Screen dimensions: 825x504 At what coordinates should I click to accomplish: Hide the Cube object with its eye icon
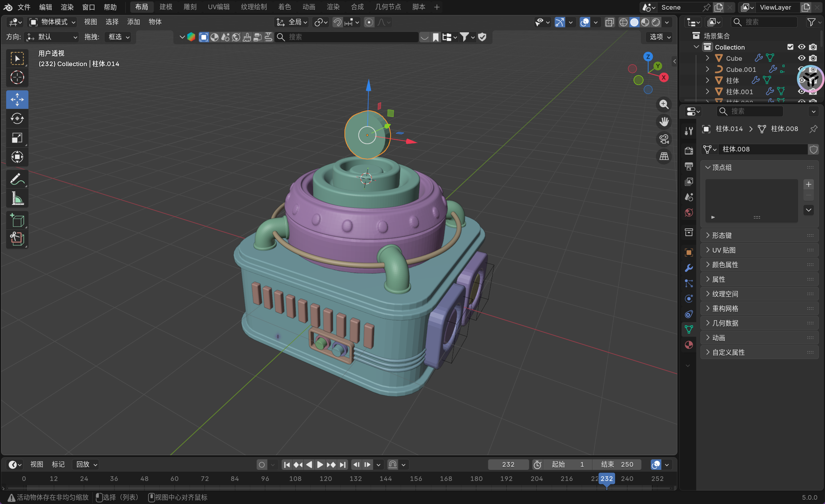click(x=802, y=58)
